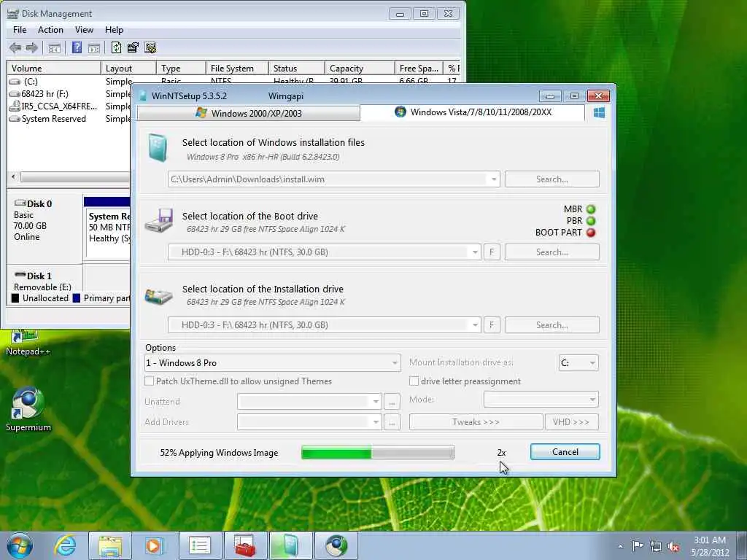Open the Action menu in Disk Management
Image resolution: width=747 pixels, height=560 pixels.
(50, 29)
